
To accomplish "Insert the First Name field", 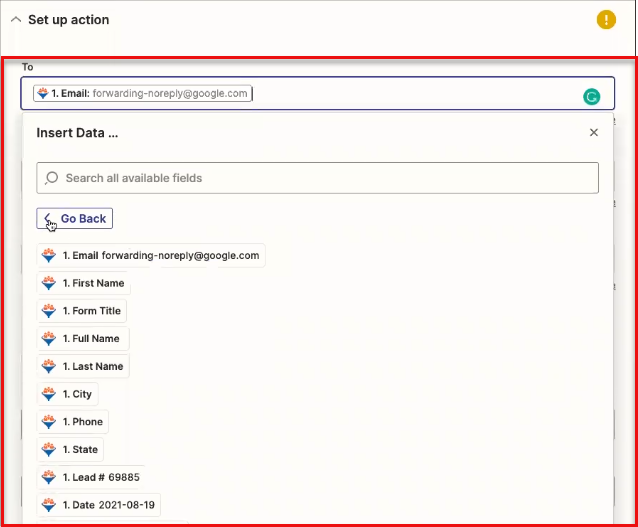I will point(85,283).
